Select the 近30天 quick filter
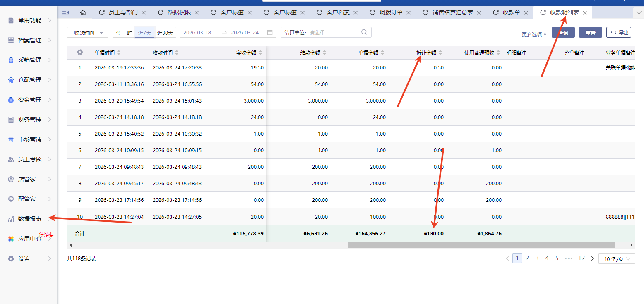644x304 pixels. click(x=165, y=33)
